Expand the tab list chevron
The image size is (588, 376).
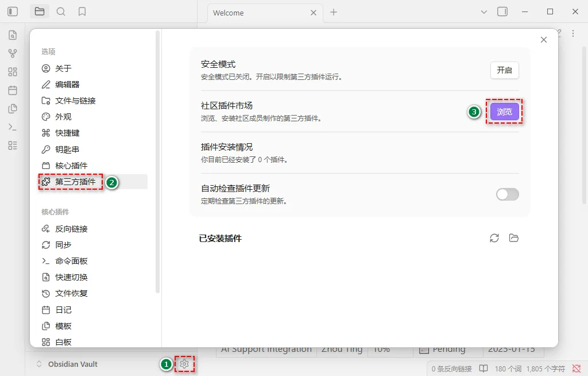pos(483,11)
